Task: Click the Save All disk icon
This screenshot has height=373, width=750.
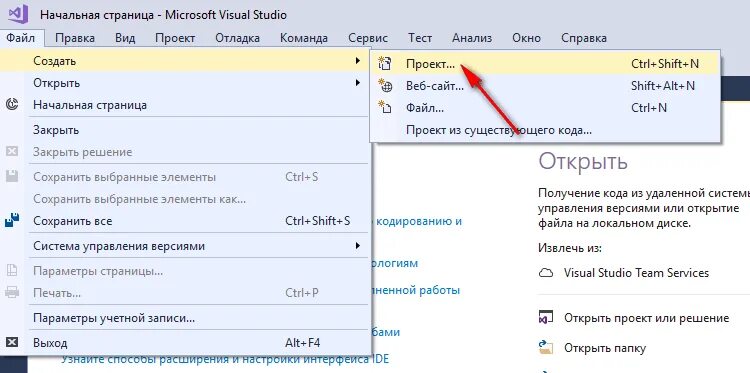Action: (12, 220)
